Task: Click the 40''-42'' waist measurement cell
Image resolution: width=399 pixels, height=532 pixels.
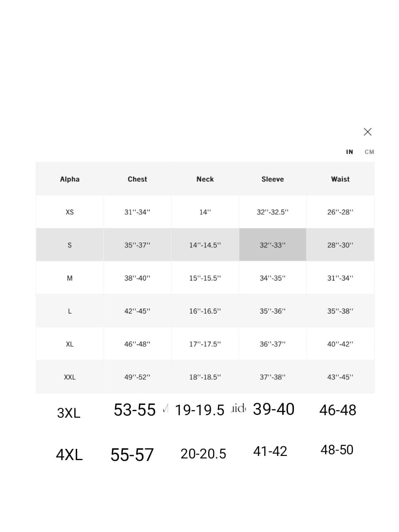Action: (x=340, y=344)
